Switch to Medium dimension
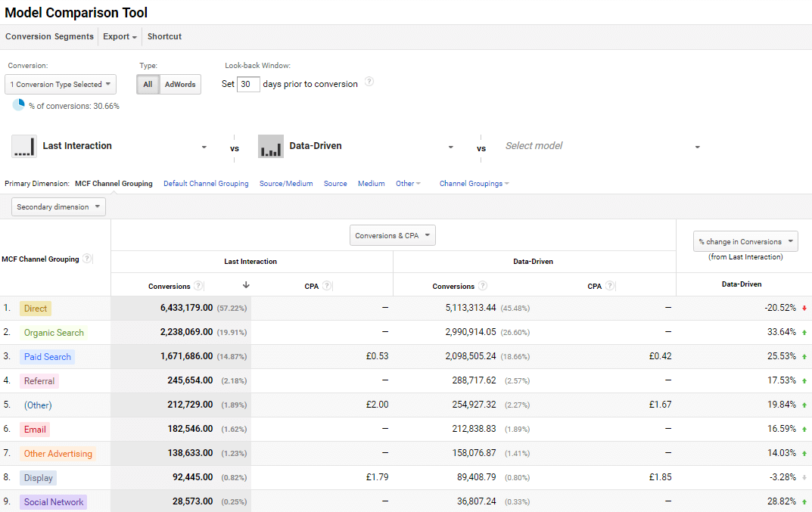 coord(372,184)
